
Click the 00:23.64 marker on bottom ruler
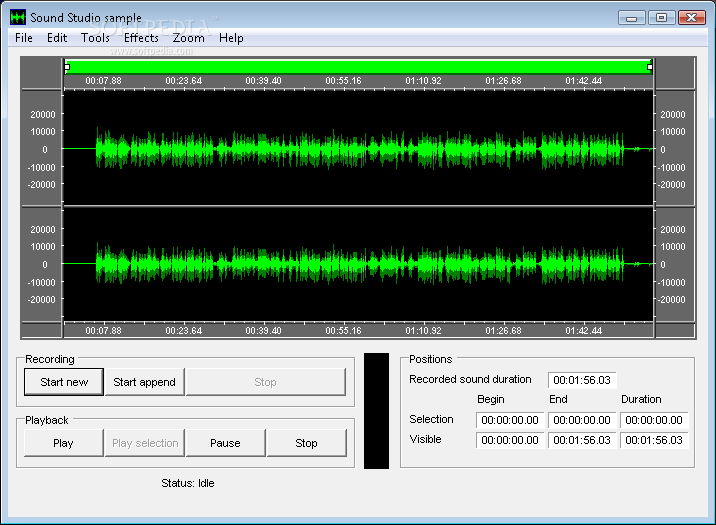(184, 331)
